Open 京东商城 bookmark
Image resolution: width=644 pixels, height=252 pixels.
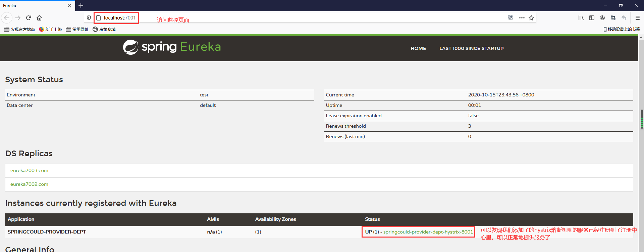point(104,29)
